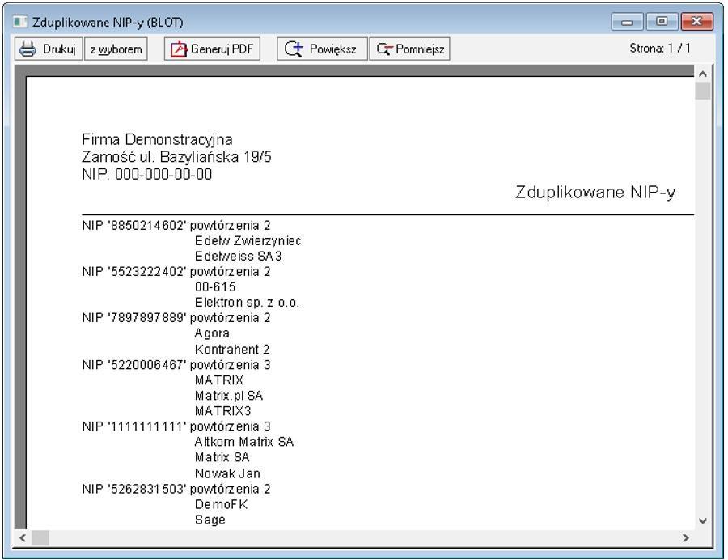Click the 'Strona: 1 / 1' page indicator
The height and width of the screenshot is (560, 728).
[660, 48]
